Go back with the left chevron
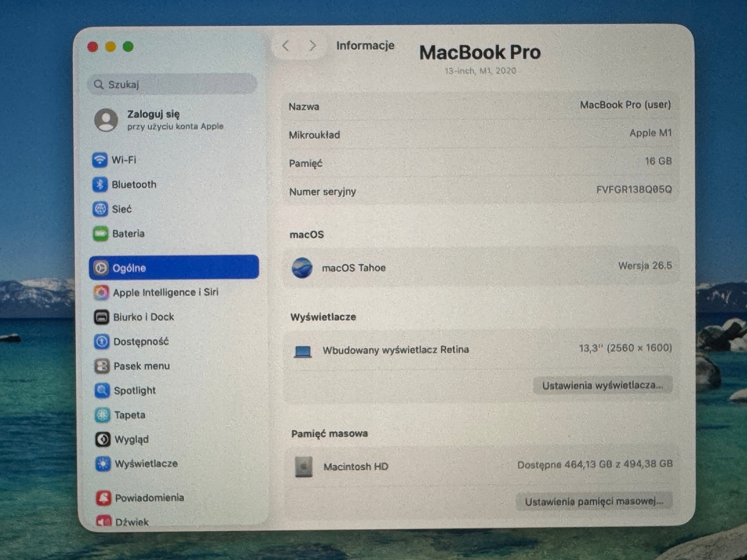Image resolution: width=747 pixels, height=560 pixels. tap(286, 45)
